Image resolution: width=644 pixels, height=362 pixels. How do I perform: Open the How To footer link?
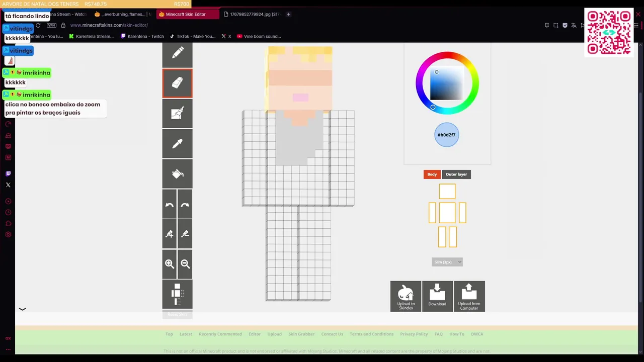tap(457, 334)
